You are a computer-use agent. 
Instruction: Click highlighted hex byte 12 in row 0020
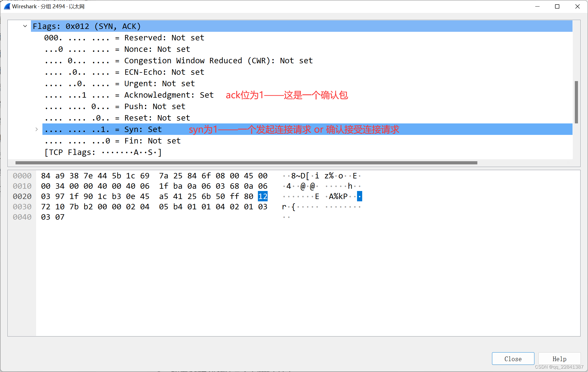(263, 196)
